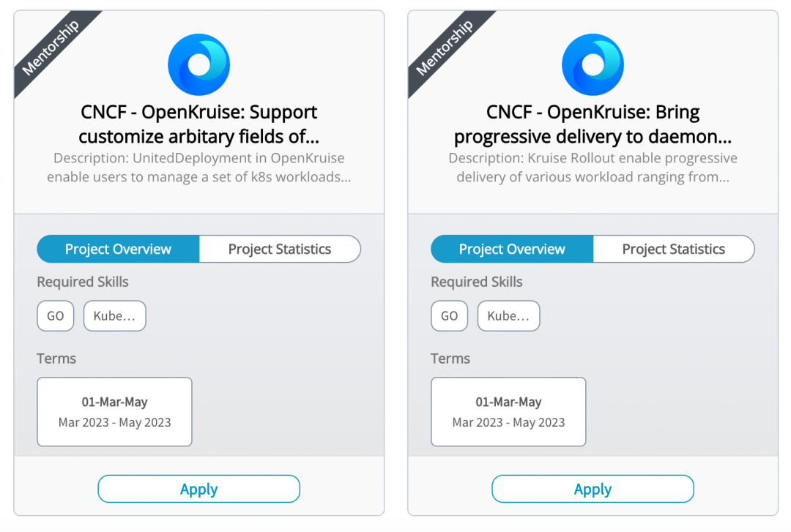Expand the Kruise Rollout description text
The height and width of the screenshot is (532, 791).
pyautogui.click(x=593, y=168)
